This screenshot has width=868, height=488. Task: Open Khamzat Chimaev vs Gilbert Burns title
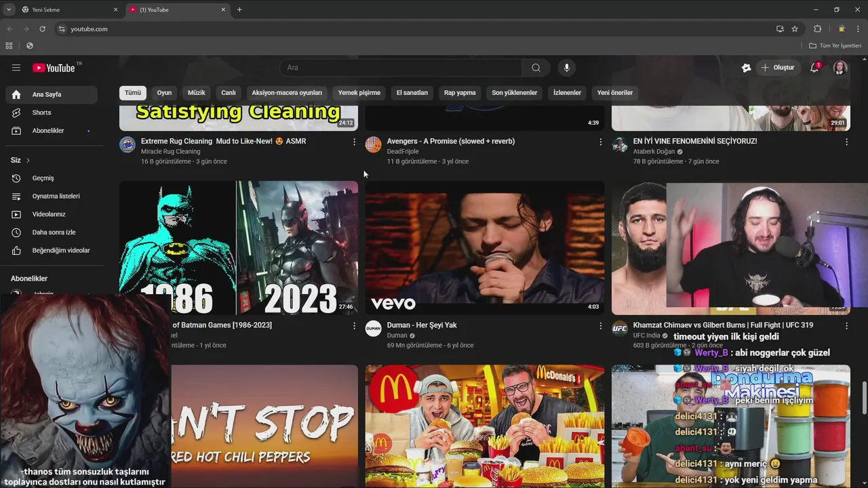point(724,325)
